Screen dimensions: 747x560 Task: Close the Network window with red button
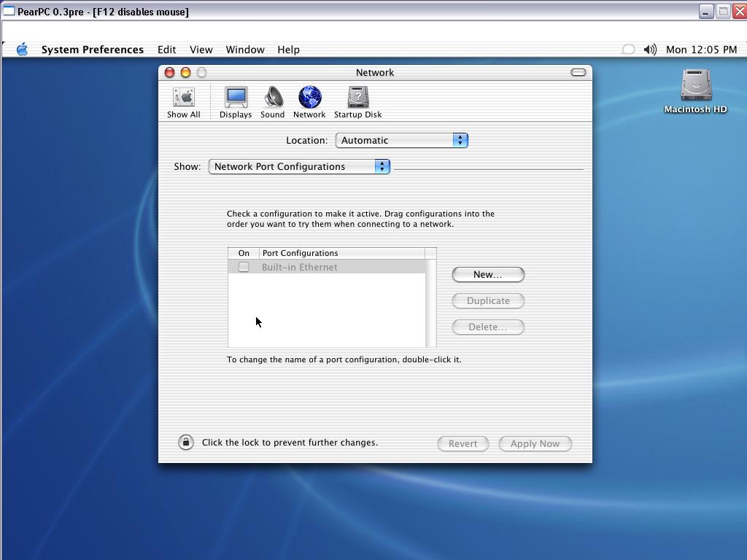coord(169,72)
